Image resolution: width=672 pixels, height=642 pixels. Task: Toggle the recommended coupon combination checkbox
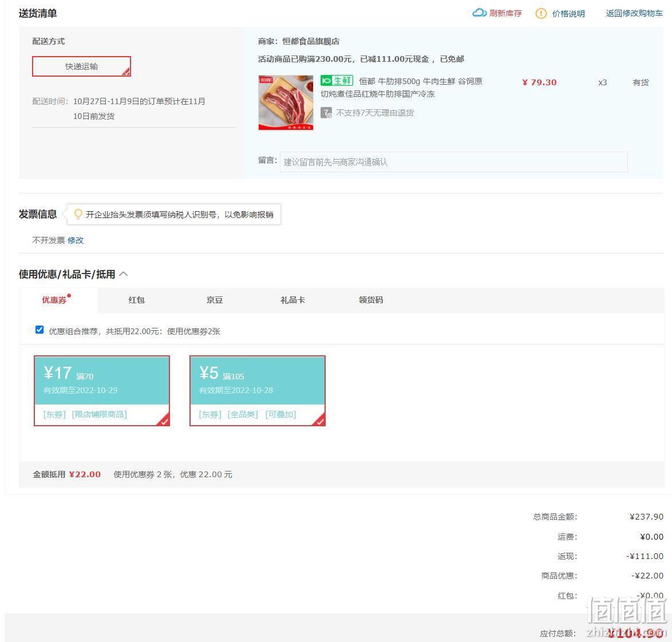point(39,330)
